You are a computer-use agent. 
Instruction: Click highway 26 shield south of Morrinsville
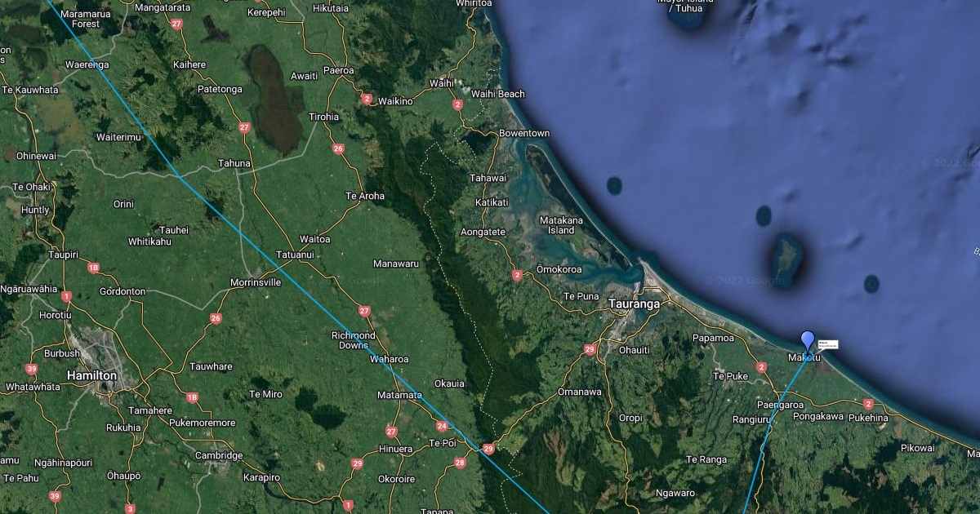click(x=216, y=318)
